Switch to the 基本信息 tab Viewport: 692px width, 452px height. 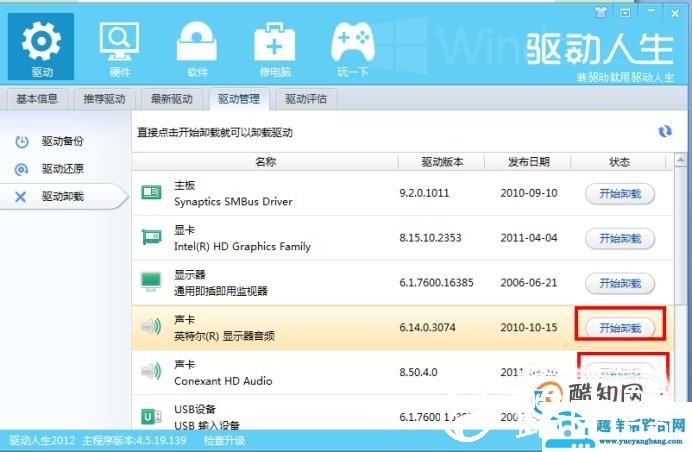(37, 99)
